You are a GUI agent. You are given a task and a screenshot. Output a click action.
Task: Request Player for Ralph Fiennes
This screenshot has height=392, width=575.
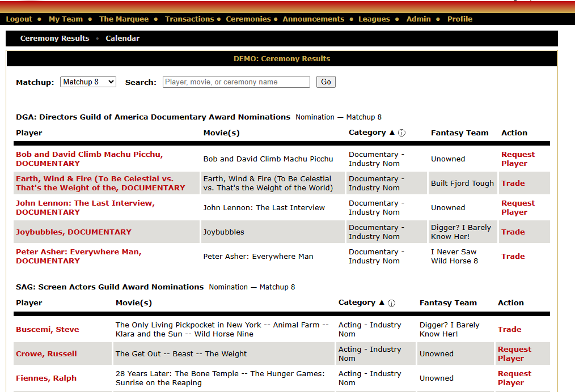coord(514,378)
